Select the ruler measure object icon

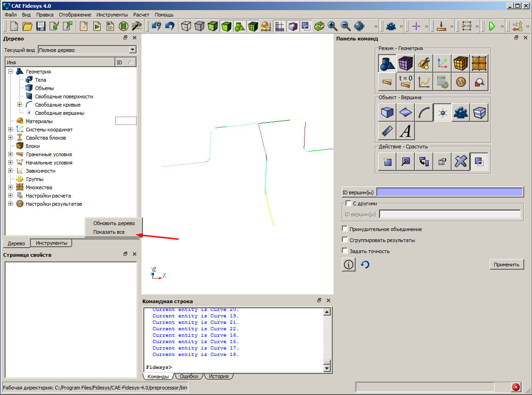tap(387, 130)
